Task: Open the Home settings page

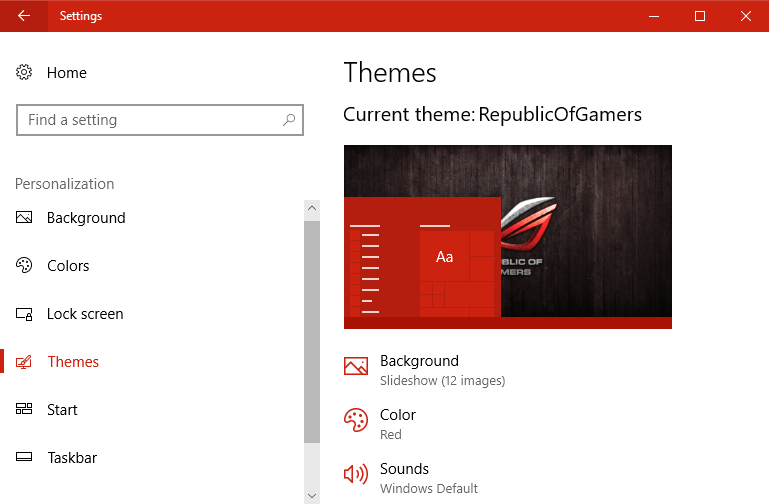Action: (67, 73)
